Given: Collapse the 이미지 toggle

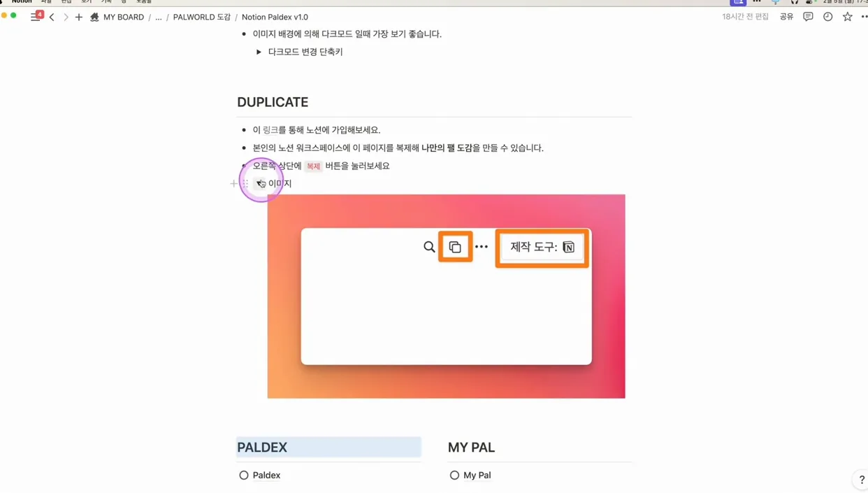Looking at the screenshot, I should [x=259, y=184].
